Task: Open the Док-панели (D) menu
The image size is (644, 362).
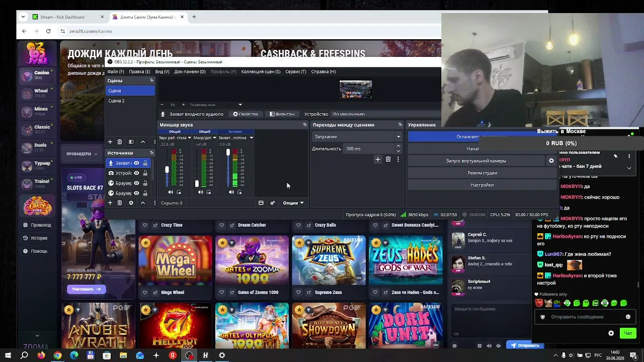Action: point(190,71)
